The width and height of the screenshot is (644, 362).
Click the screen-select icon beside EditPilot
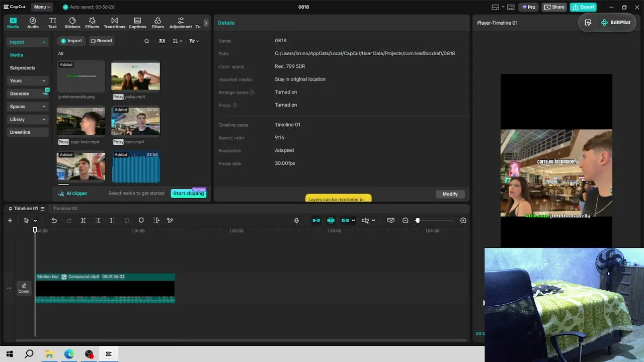click(588, 23)
